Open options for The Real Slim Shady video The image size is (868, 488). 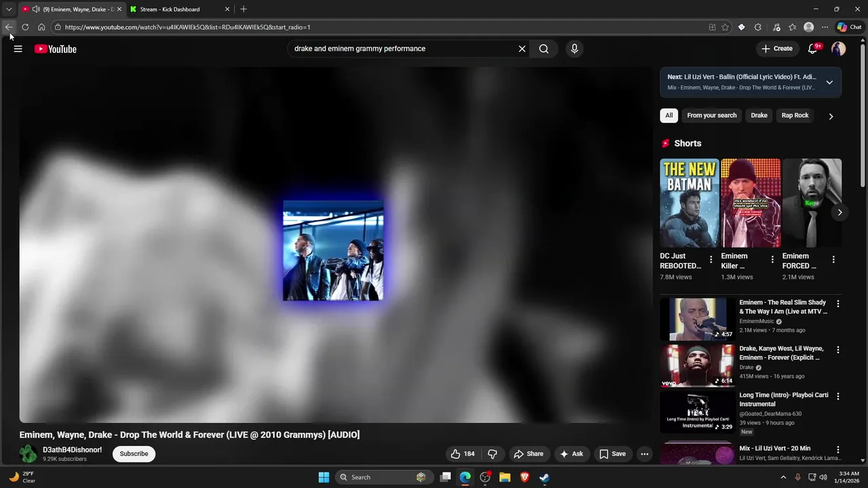[838, 304]
